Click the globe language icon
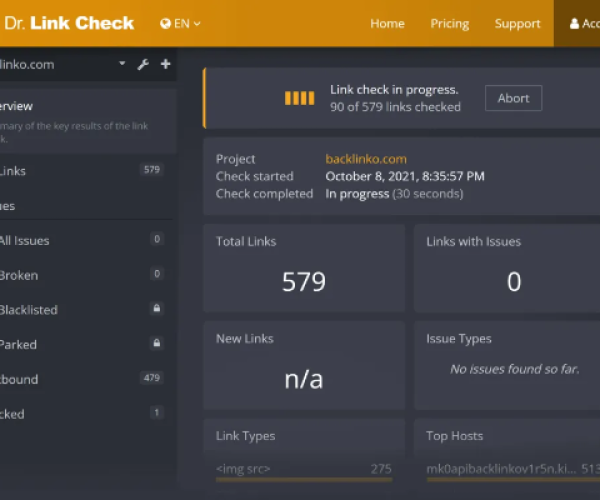Screen dimensions: 600x500 click(x=165, y=24)
